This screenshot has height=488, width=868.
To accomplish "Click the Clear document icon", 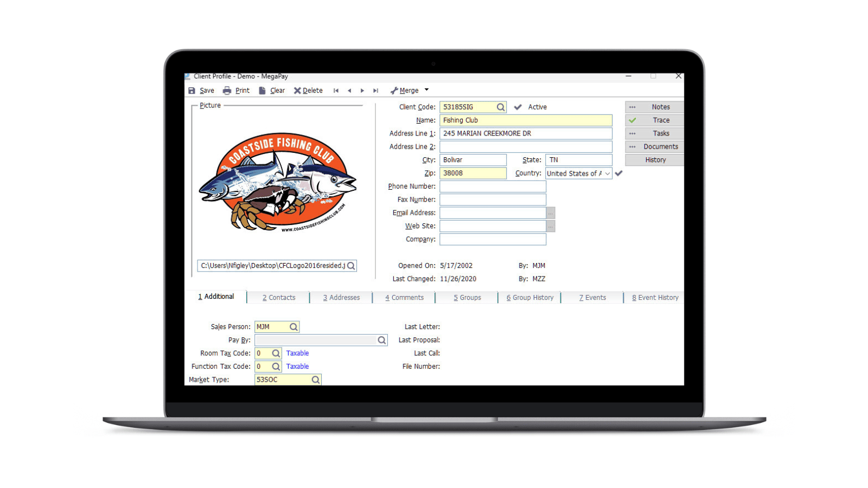I will point(262,91).
